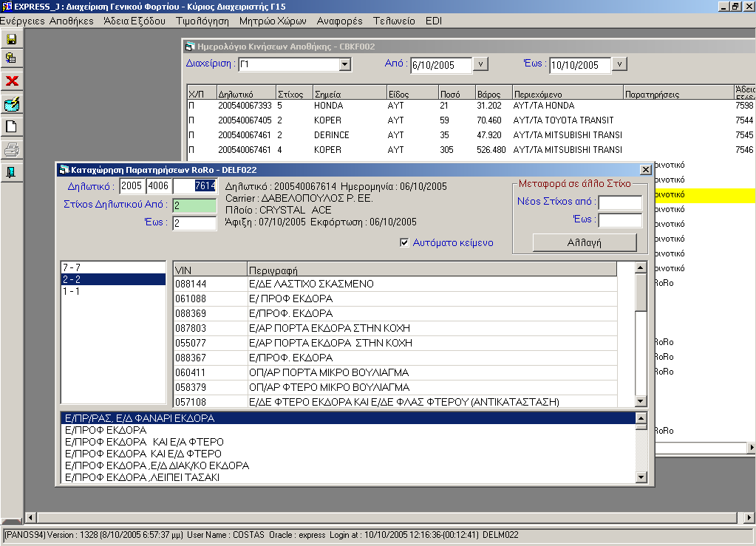
Task: Open the EDI menu
Action: (x=434, y=21)
